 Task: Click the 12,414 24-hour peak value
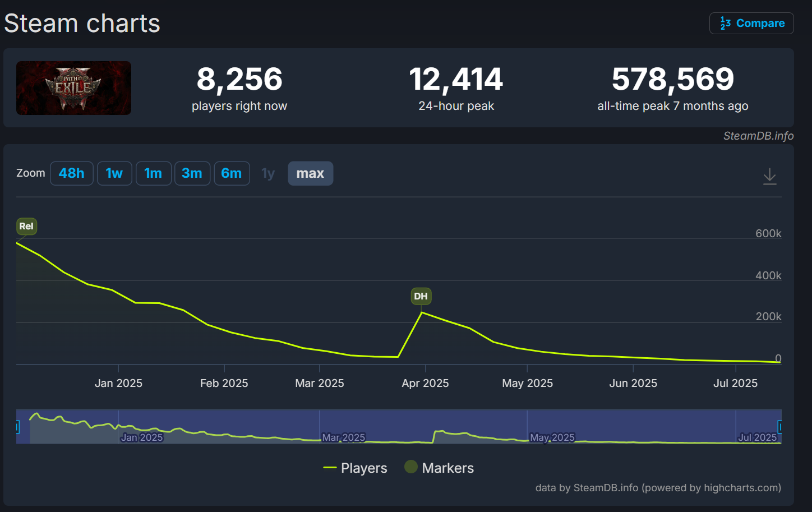[x=456, y=79]
